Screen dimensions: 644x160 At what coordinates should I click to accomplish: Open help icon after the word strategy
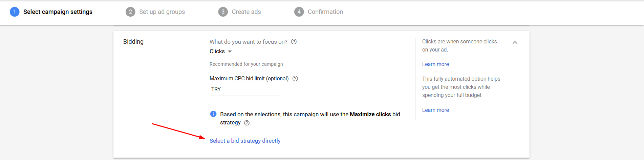click(247, 123)
